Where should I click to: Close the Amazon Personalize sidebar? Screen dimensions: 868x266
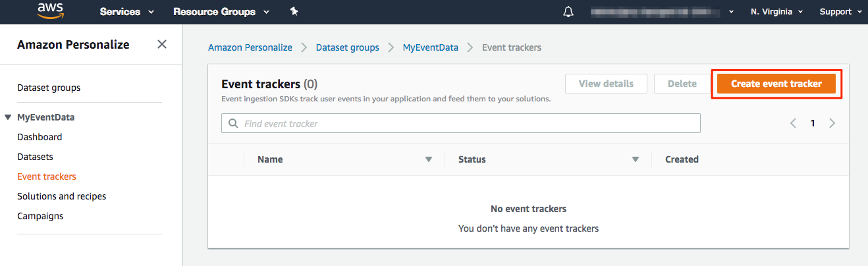coord(162,45)
